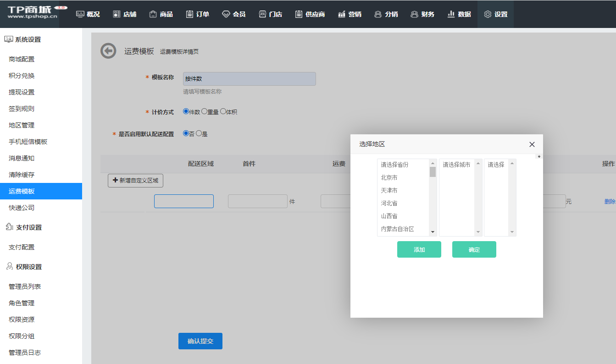Click the 模板名称 text input field
The image size is (616, 364).
[249, 79]
